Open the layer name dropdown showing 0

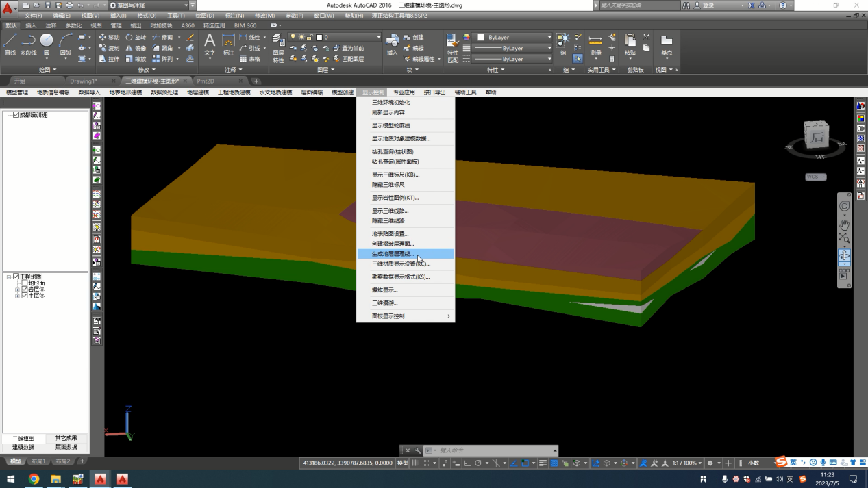pyautogui.click(x=349, y=37)
